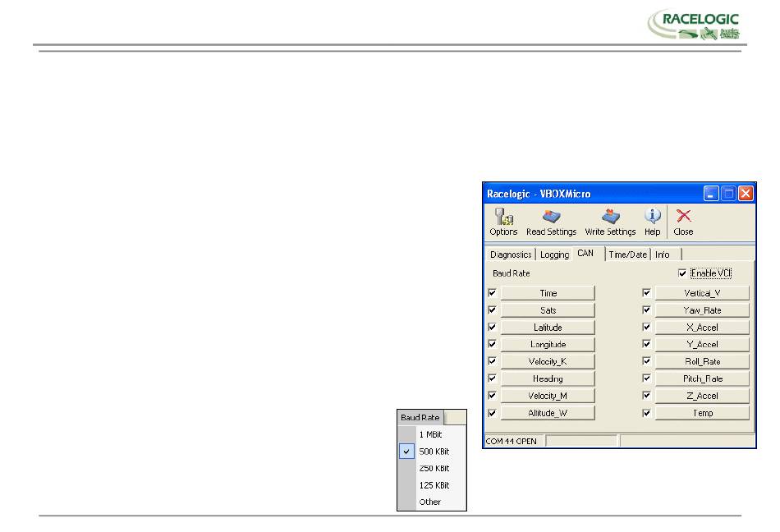Close the VBOXMicro window via title bar X

[746, 194]
